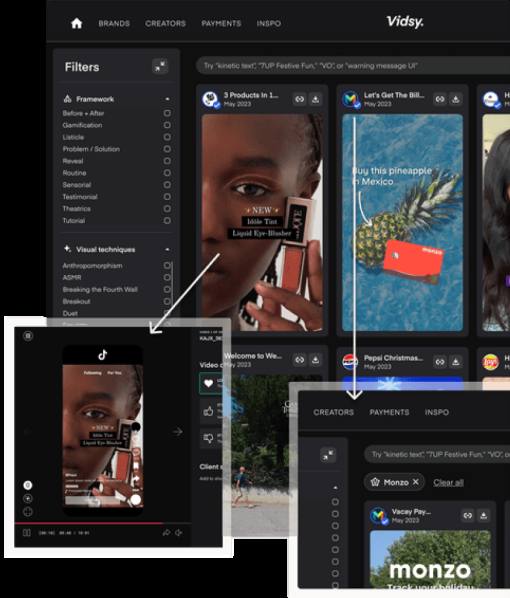Screen dimensions: 510x598
Task: Open the BRANDS tab in main window
Action: click(114, 23)
